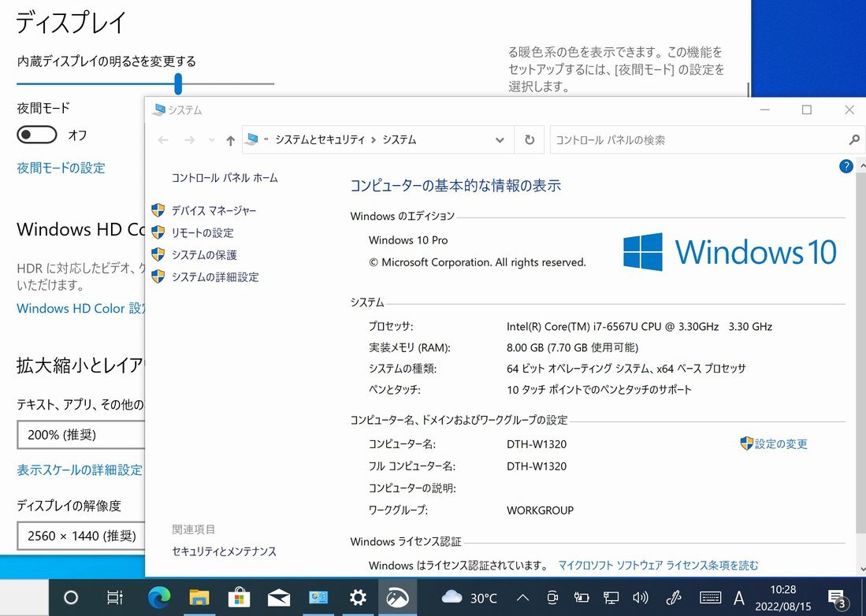Click the Meet Now icon in the tray
The height and width of the screenshot is (616, 866).
pyautogui.click(x=552, y=597)
